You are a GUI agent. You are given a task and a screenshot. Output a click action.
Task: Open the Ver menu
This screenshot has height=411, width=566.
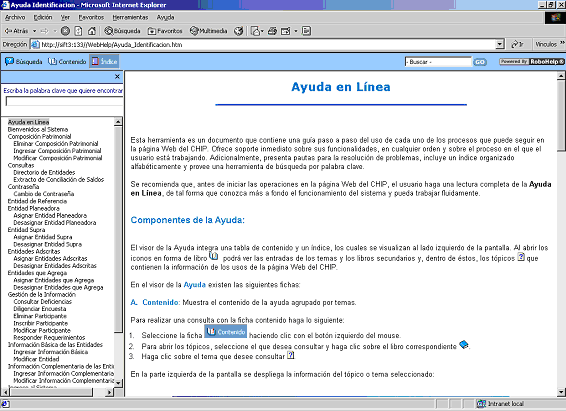(x=65, y=17)
